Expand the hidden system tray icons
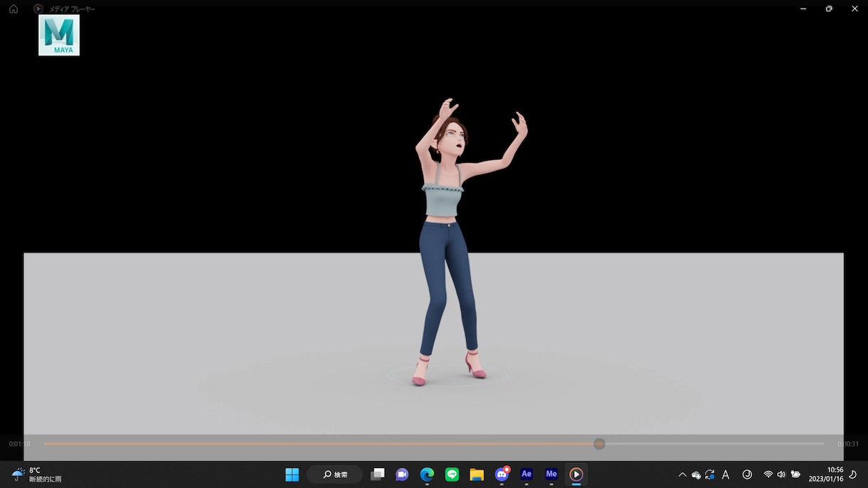 coord(682,474)
